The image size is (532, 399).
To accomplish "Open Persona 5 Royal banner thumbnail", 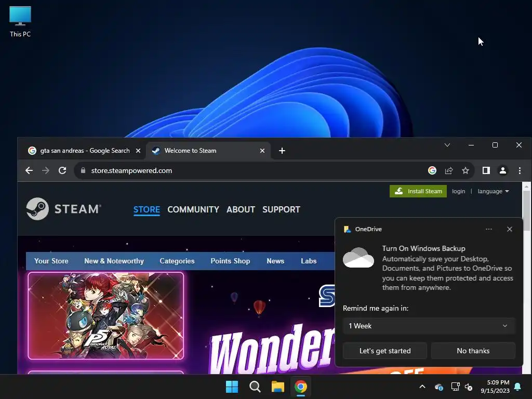I will click(x=106, y=316).
